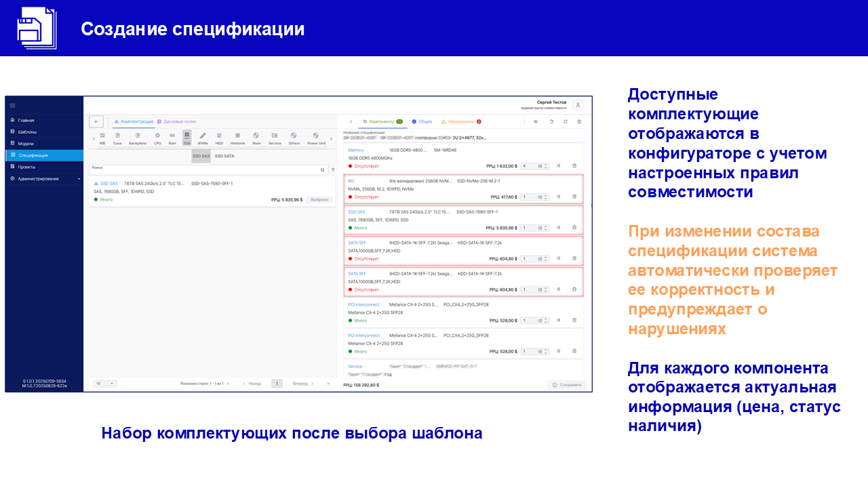The height and width of the screenshot is (488, 868).
Task: Select the Others category icon
Action: [x=294, y=138]
